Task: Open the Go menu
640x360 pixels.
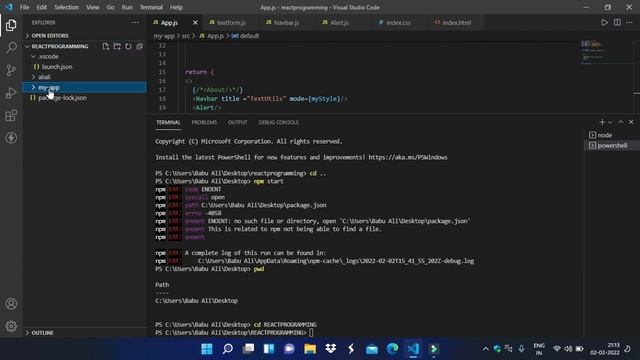Action: [110, 7]
